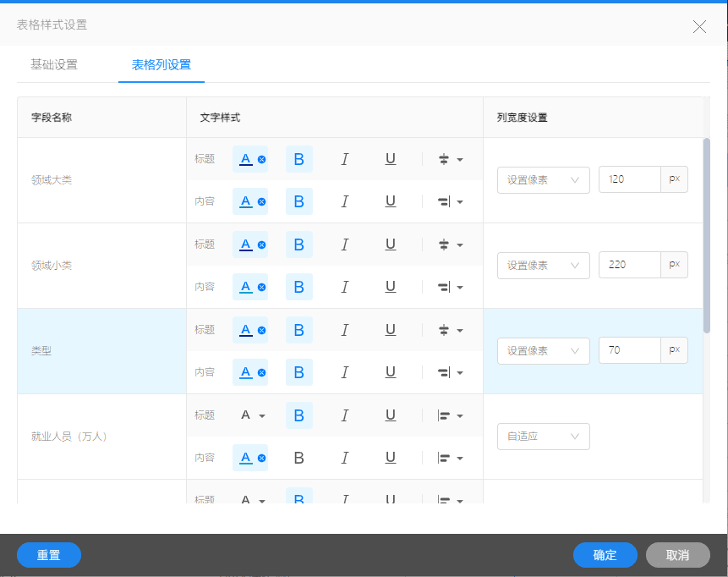Click underline icon in 领域小类 标题 row
This screenshot has width=728, height=577.
tap(391, 245)
